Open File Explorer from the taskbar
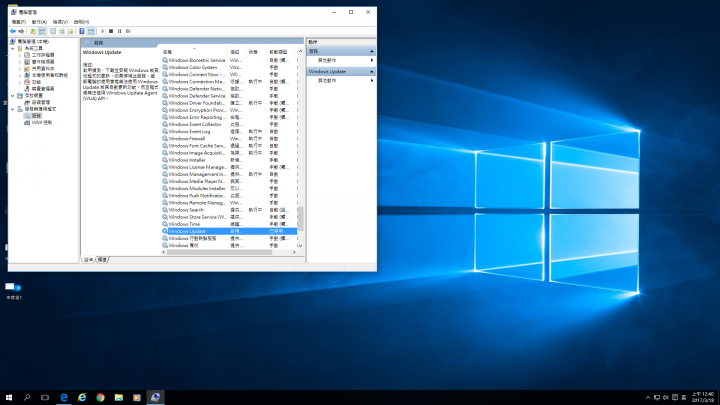720x405 pixels. [118, 397]
